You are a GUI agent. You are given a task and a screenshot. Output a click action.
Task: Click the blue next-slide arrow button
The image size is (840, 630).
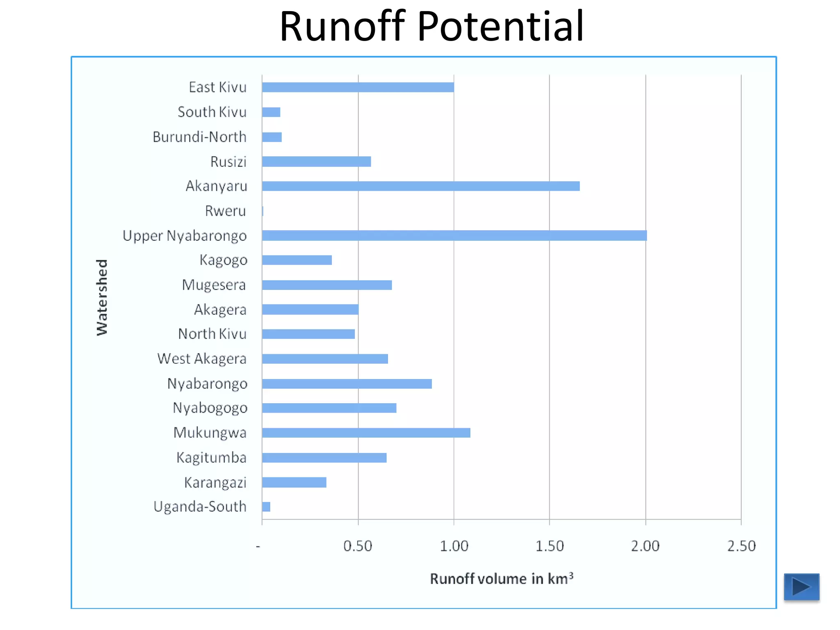point(801,587)
